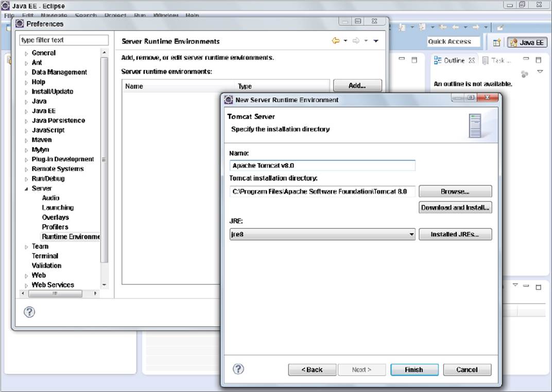Screen dimensions: 552x392
Task: Close the Outline view tab
Action: coord(472,60)
